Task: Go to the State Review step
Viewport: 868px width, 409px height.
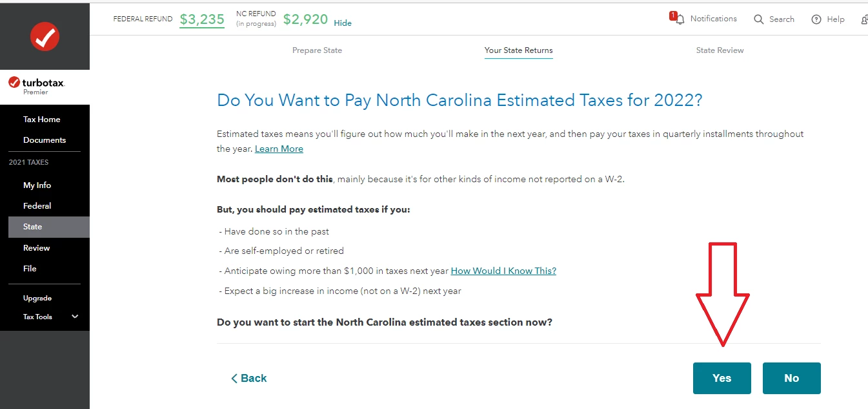Action: [720, 50]
